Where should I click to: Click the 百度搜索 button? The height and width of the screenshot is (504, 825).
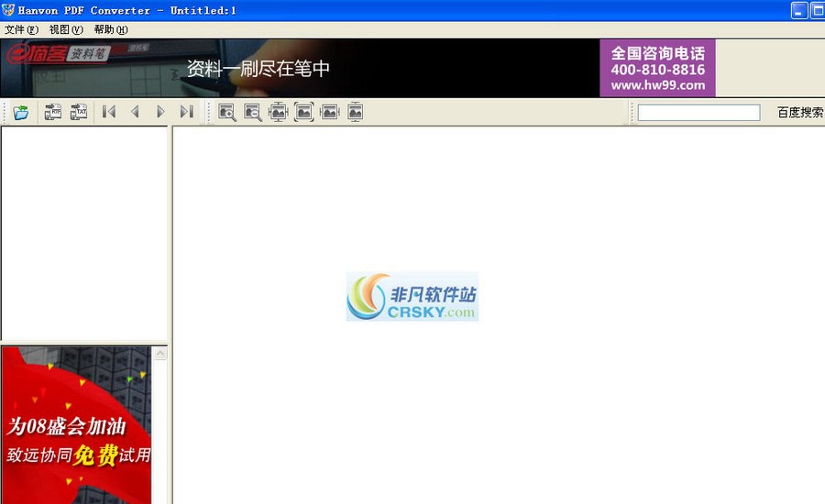click(799, 112)
